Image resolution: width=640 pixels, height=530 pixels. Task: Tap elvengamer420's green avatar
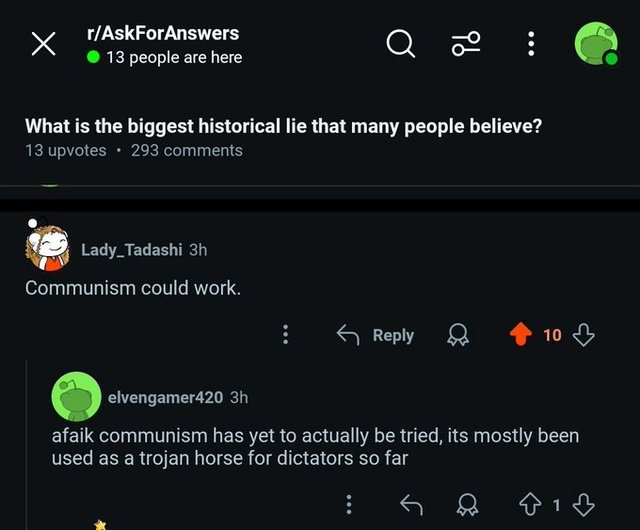(76, 397)
